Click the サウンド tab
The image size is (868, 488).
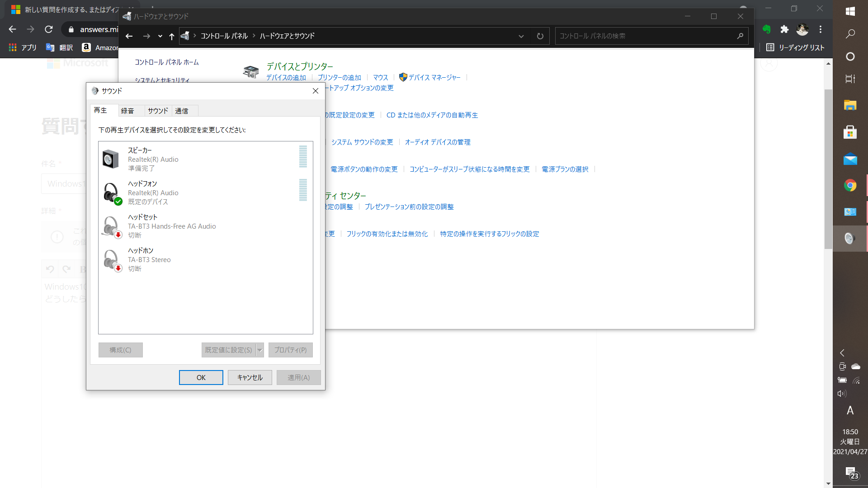[157, 110]
